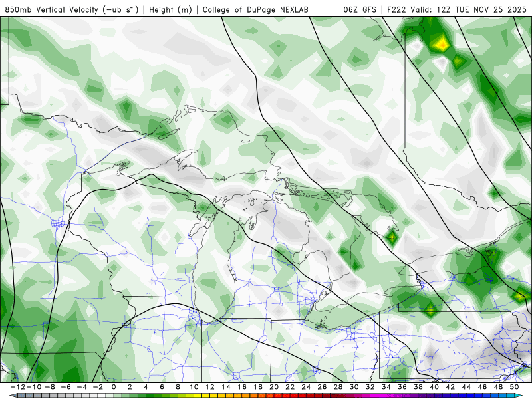Click the '0' color scale label

point(114,387)
